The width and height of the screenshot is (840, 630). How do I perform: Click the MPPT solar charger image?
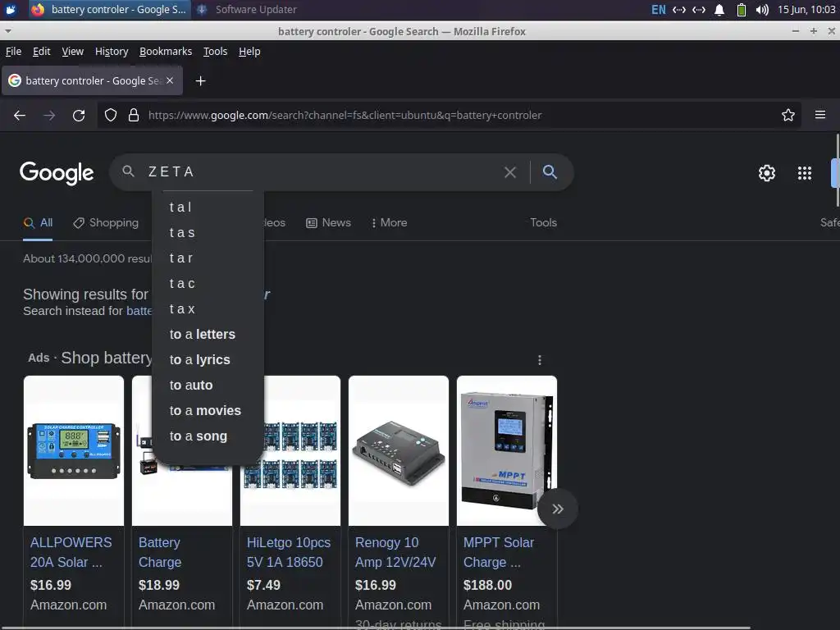(507, 450)
